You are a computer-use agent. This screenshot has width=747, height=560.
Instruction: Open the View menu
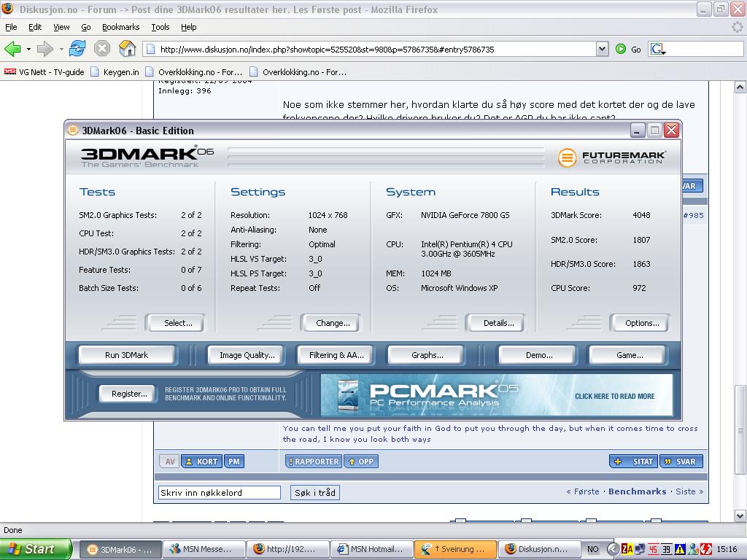tap(61, 27)
